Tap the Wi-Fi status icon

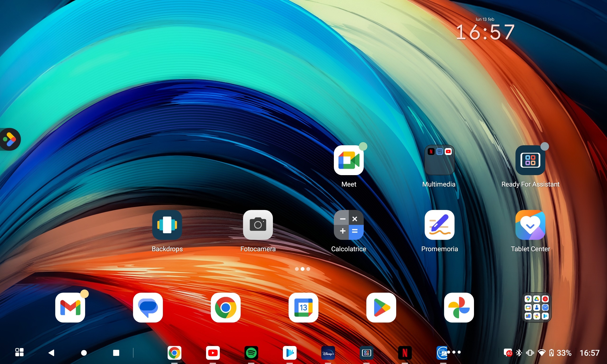pyautogui.click(x=542, y=353)
